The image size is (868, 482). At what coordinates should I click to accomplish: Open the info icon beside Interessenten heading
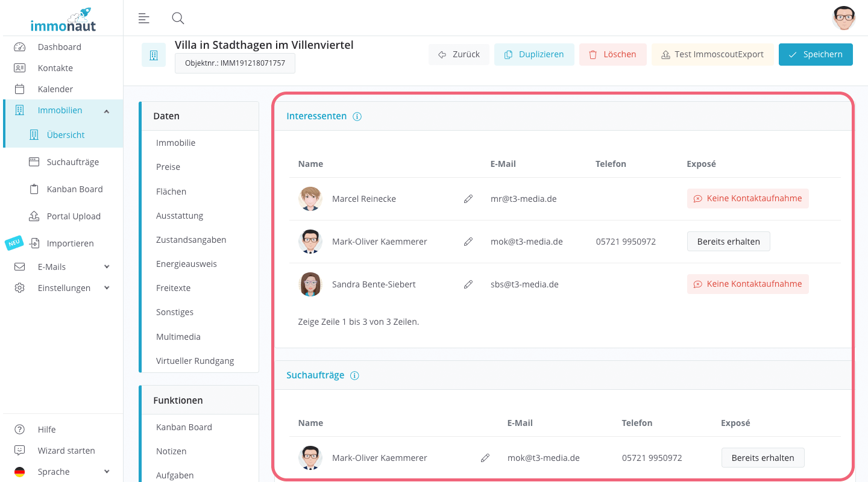click(x=357, y=117)
